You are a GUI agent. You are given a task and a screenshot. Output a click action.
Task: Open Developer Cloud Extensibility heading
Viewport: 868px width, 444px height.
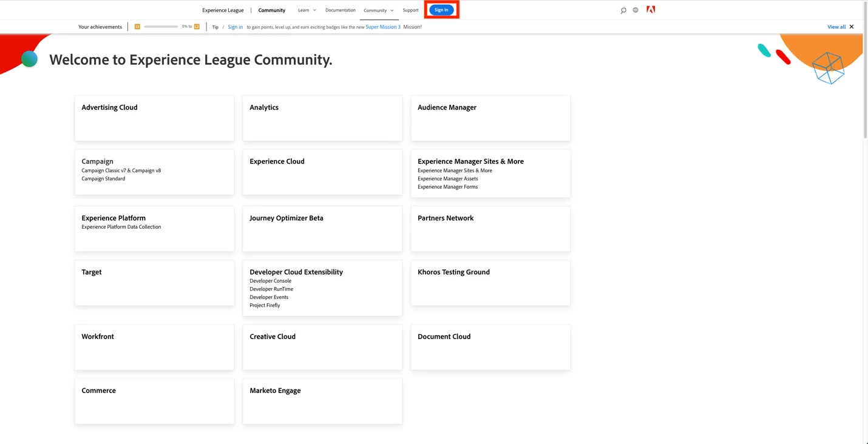[x=296, y=272]
